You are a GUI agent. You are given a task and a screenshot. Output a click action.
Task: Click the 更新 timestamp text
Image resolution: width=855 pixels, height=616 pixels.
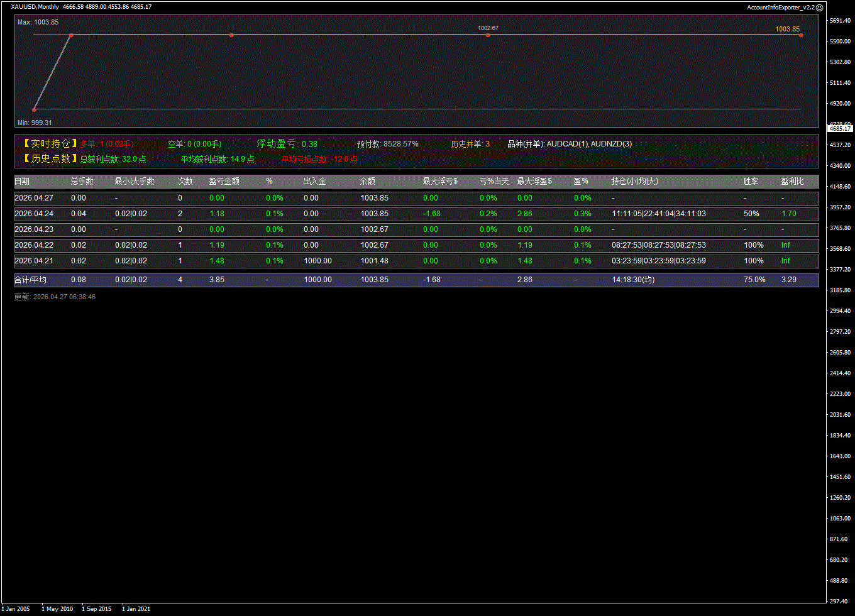[55, 297]
